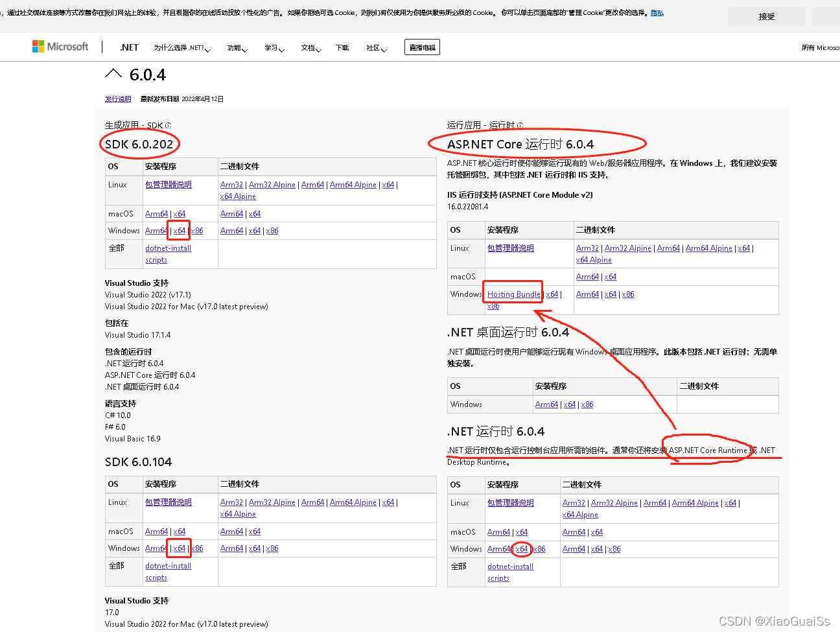Viewport: 840px width, 632px height.
Task: Click the SDK 6.0.104 heading text
Action: (139, 462)
